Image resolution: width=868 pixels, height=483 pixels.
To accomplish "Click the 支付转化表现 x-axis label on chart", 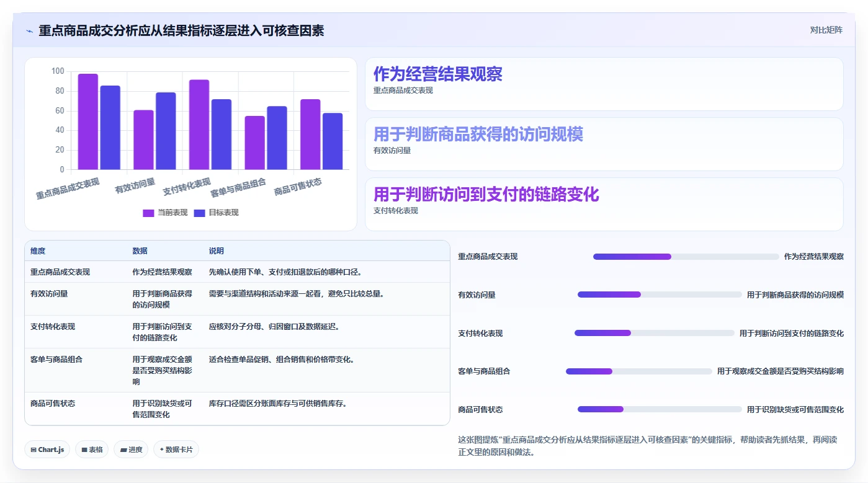I will click(x=187, y=187).
